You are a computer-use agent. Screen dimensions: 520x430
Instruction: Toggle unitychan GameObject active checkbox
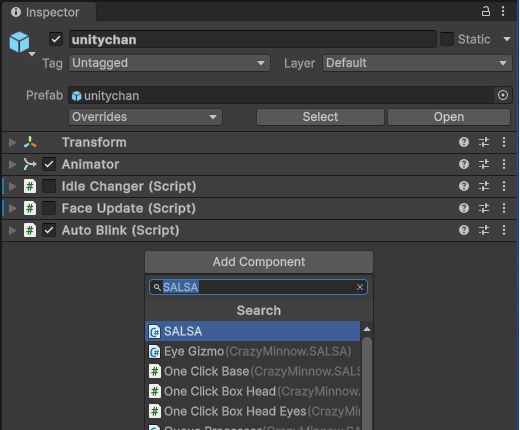click(56, 39)
